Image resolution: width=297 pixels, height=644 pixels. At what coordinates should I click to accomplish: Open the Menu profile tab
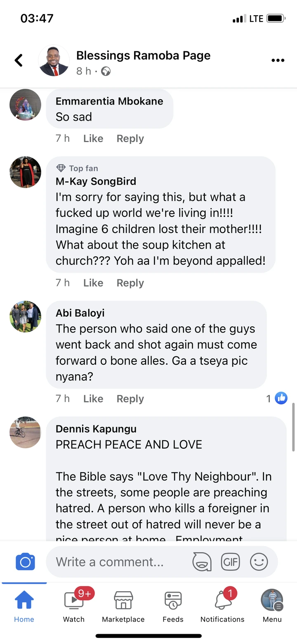click(x=272, y=606)
